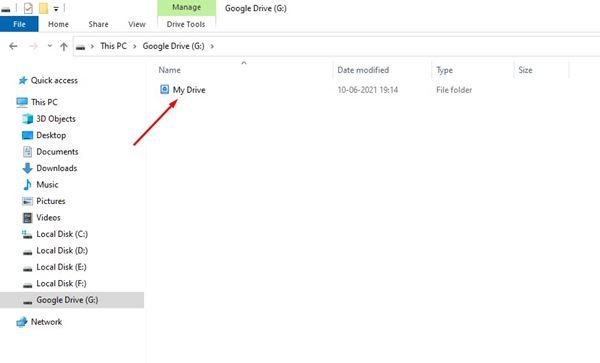Expand the chevron before This PC breadcrumb
The width and height of the screenshot is (600, 363).
click(x=92, y=46)
